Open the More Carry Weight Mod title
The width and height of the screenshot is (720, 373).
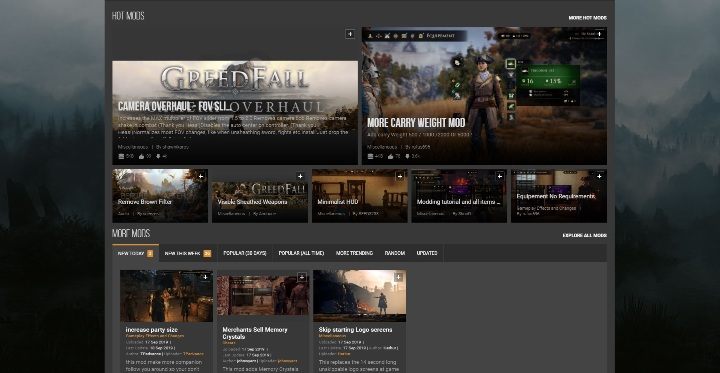[416, 123]
